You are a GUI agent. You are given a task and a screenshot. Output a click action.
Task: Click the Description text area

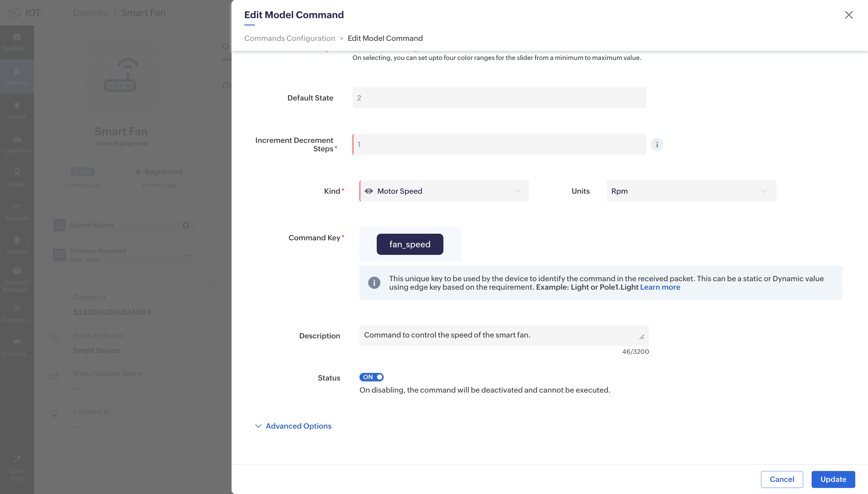(x=504, y=335)
